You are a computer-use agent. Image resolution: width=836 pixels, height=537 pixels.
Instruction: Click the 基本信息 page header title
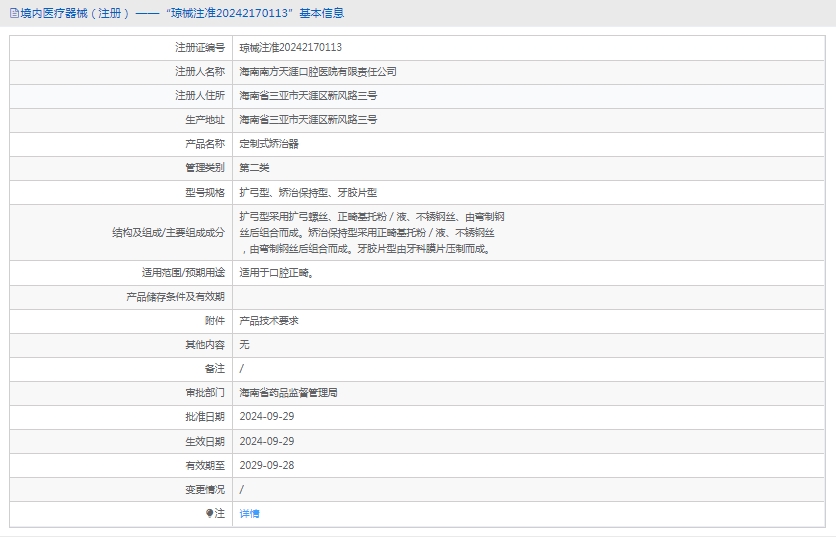(x=180, y=13)
